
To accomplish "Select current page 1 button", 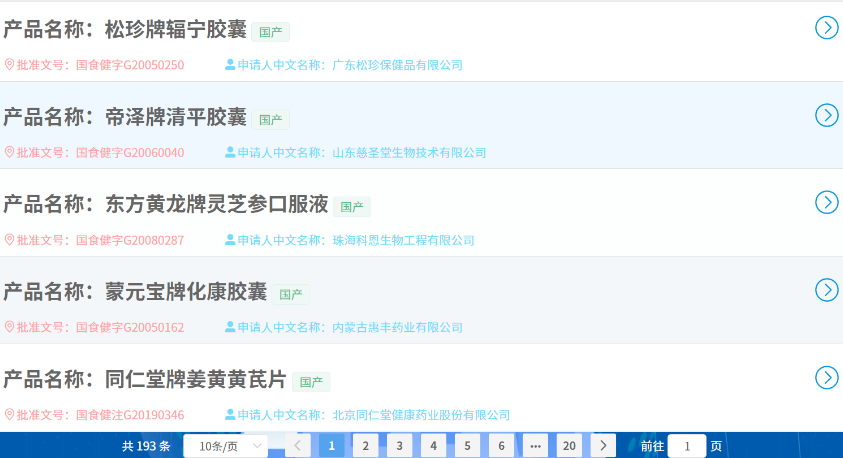I will pos(332,446).
